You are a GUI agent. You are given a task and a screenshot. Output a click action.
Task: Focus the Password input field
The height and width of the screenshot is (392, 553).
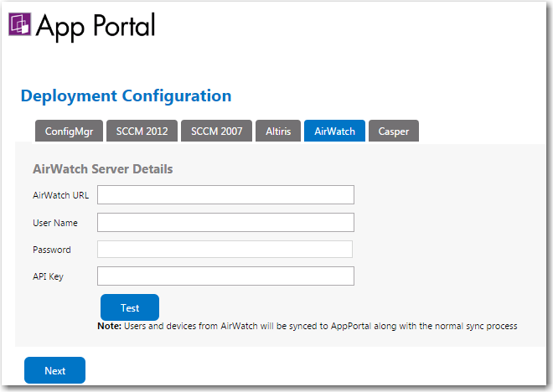(x=225, y=250)
